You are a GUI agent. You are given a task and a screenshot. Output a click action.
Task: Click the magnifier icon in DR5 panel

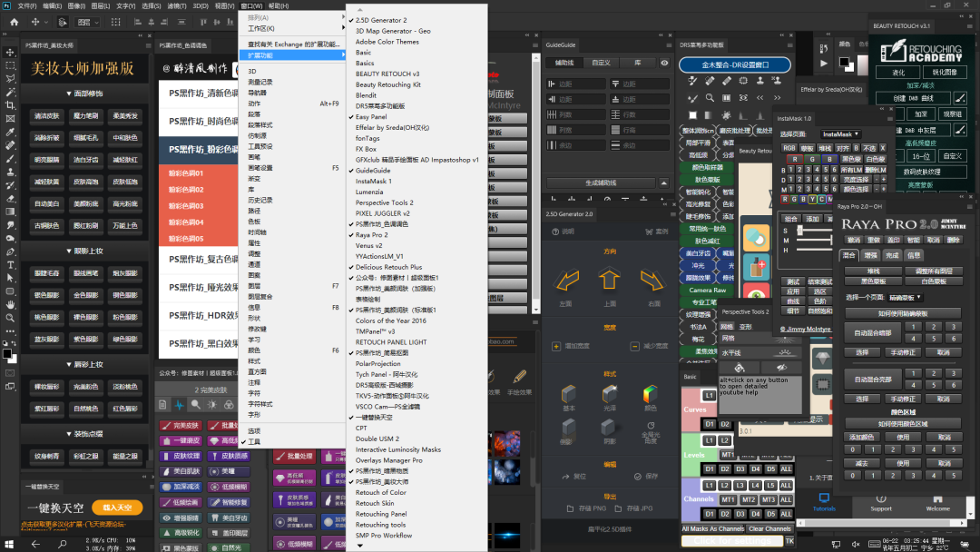(x=710, y=98)
